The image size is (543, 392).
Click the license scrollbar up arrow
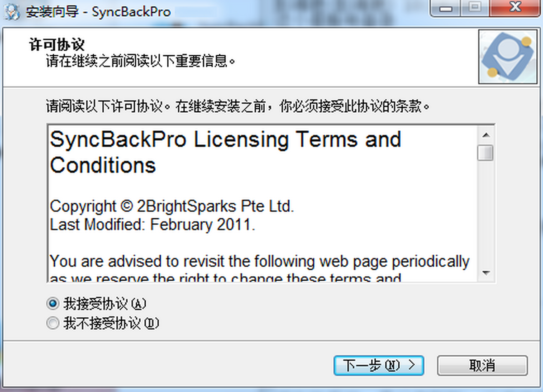tap(486, 135)
